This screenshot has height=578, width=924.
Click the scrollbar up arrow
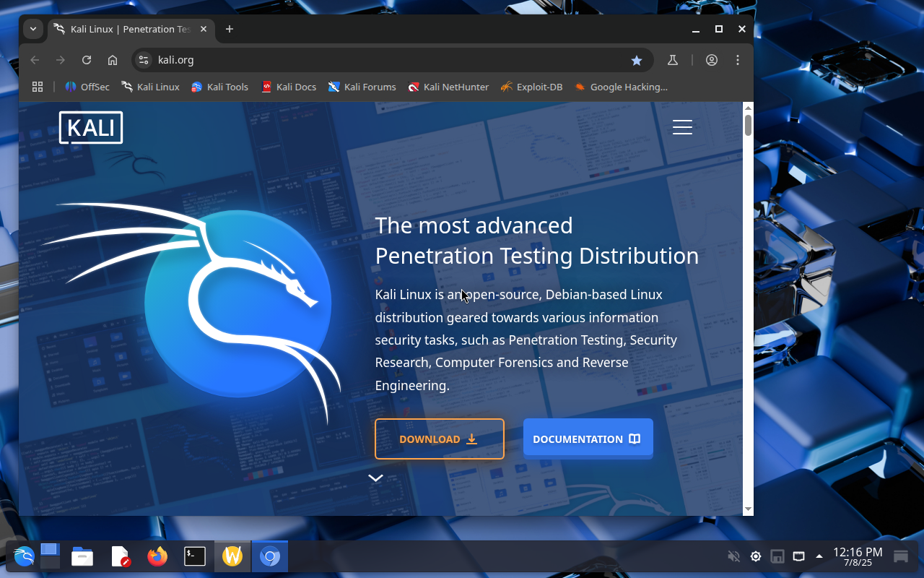748,108
